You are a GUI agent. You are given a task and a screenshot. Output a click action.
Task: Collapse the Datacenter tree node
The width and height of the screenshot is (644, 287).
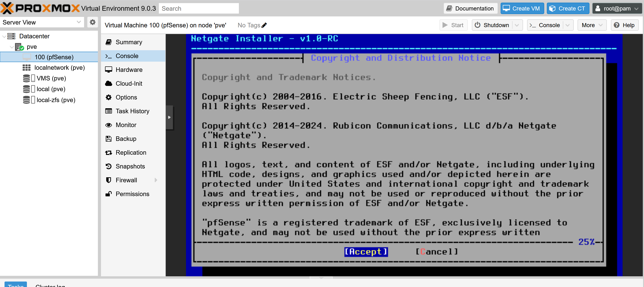click(4, 36)
